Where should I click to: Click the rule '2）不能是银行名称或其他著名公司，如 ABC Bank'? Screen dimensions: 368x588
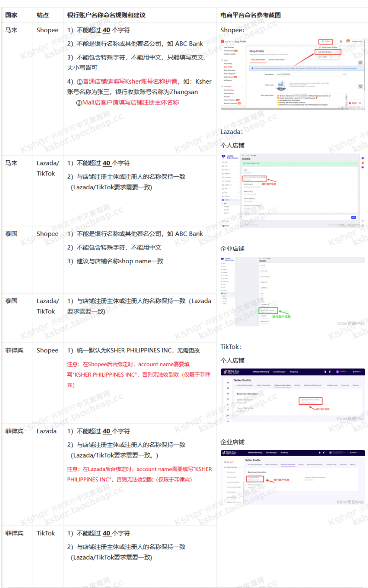click(x=135, y=44)
